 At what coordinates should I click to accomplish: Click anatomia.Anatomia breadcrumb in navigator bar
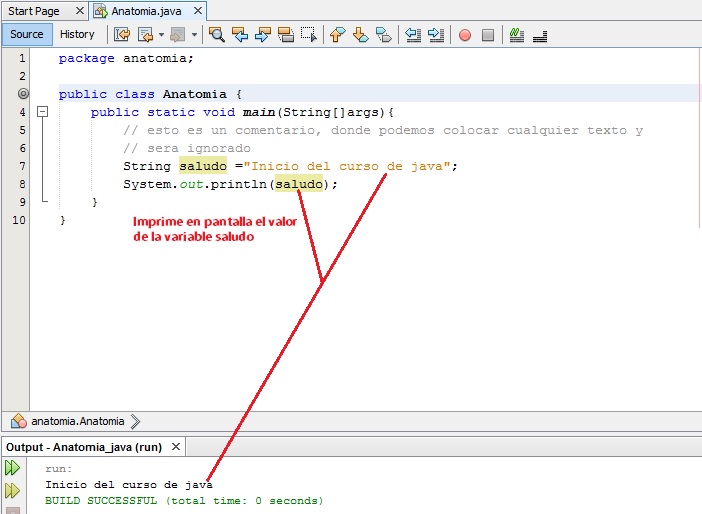(76, 422)
